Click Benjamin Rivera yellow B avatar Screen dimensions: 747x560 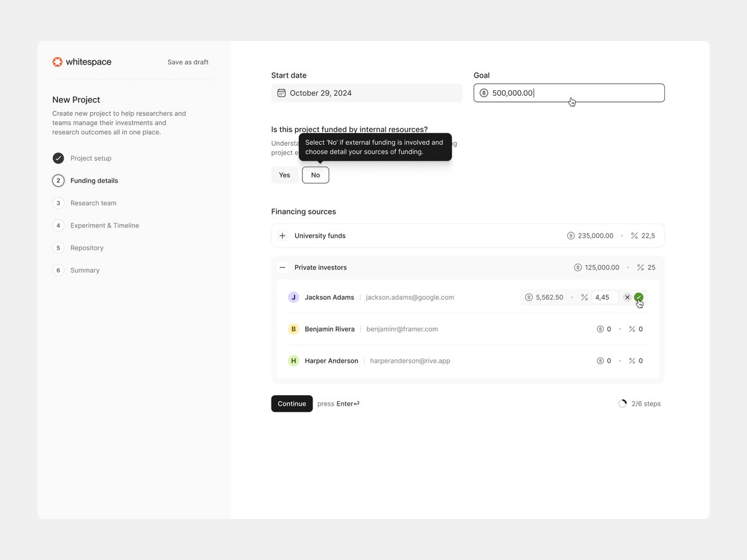coord(293,329)
